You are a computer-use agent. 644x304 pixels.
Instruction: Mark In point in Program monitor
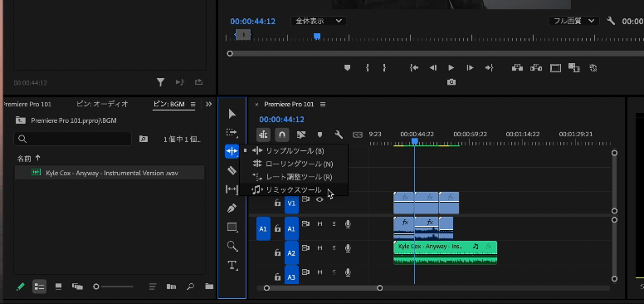tap(367, 68)
